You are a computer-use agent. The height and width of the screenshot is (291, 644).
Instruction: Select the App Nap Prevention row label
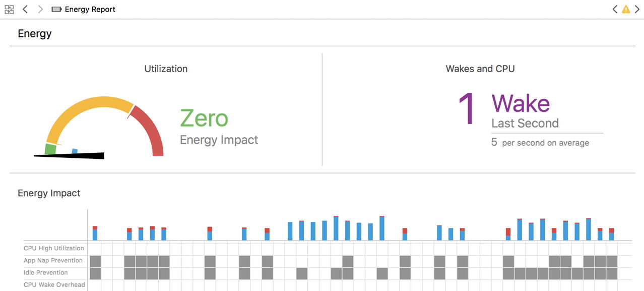53,260
